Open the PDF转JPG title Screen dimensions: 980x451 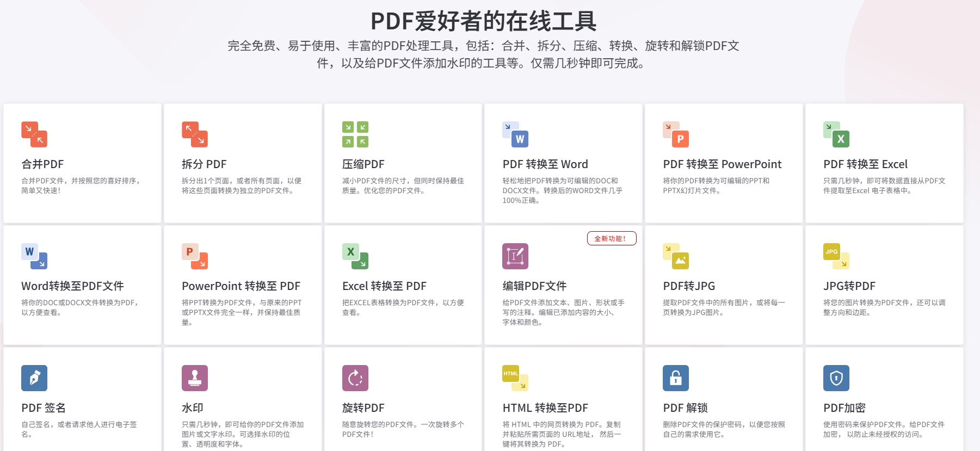[689, 286]
